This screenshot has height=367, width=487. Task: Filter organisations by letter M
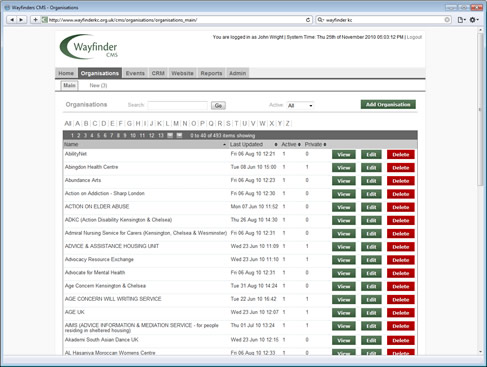tap(176, 124)
